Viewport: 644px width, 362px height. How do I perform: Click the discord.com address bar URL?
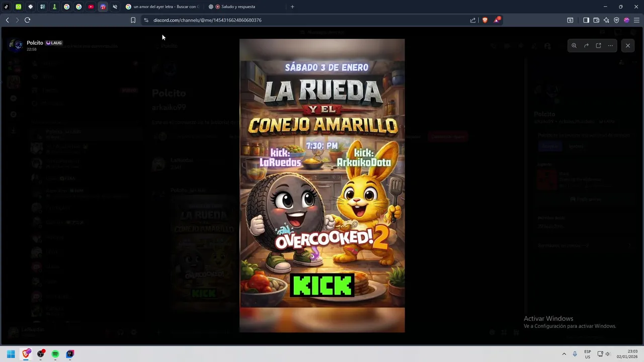(207, 20)
